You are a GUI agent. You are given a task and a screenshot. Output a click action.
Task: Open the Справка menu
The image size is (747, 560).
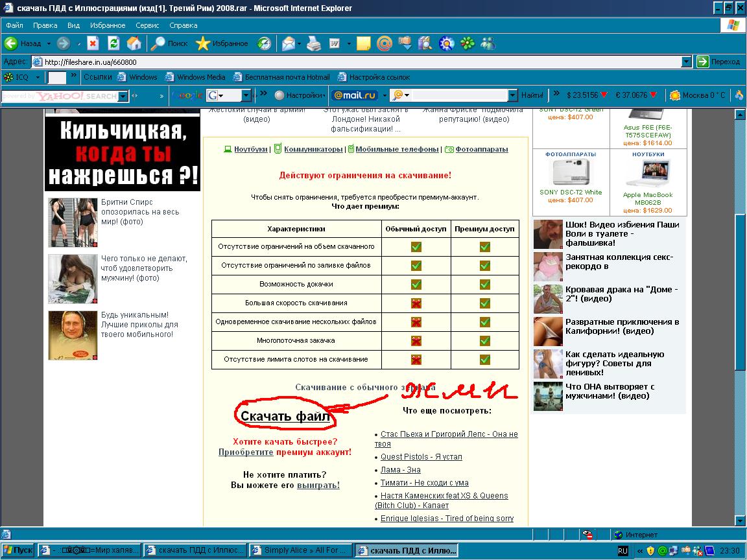[183, 25]
